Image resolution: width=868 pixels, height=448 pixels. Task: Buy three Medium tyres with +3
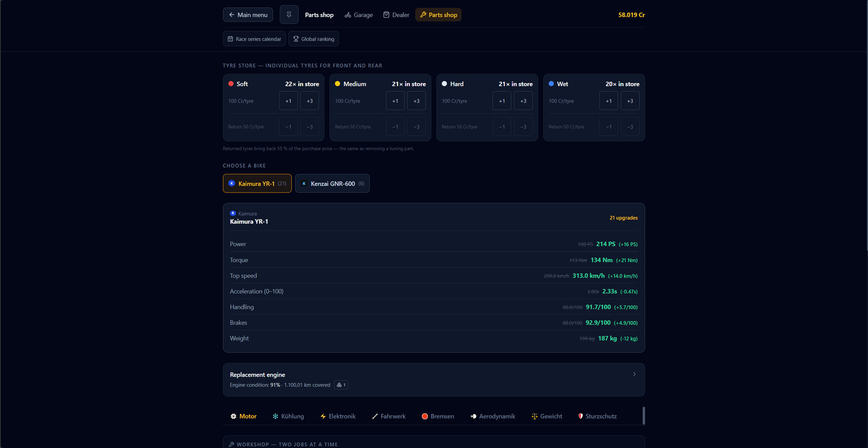tap(416, 101)
